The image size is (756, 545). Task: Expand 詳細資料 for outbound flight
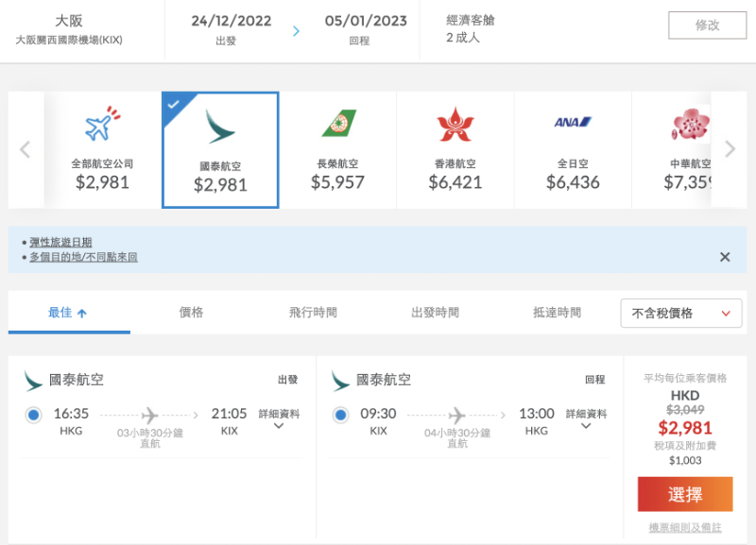[x=279, y=418]
